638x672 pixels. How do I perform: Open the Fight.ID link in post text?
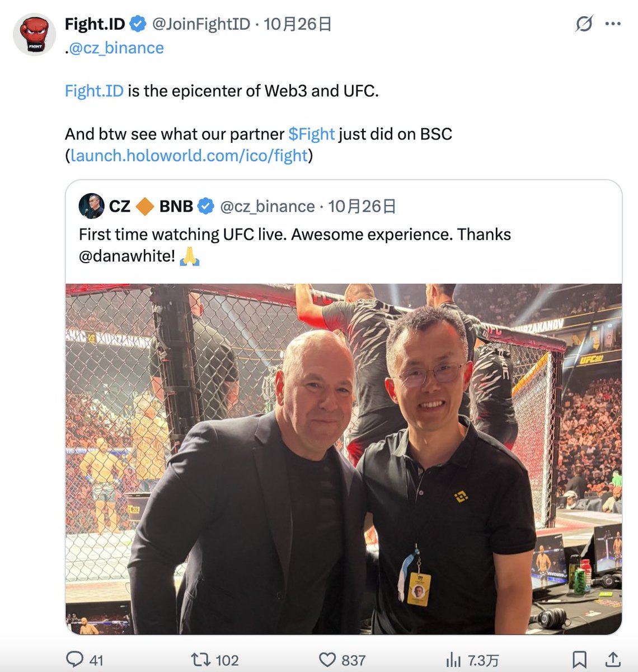(94, 91)
